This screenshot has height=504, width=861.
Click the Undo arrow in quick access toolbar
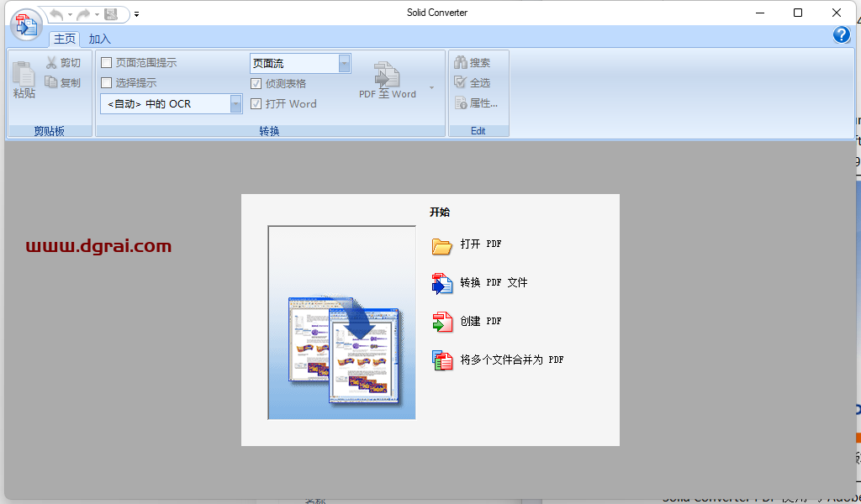pyautogui.click(x=56, y=14)
